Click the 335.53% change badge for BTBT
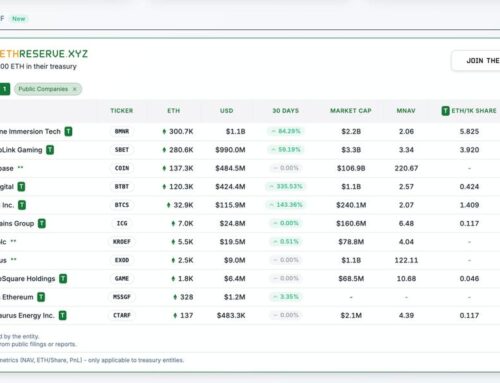This screenshot has width=500, height=383. pos(286,186)
